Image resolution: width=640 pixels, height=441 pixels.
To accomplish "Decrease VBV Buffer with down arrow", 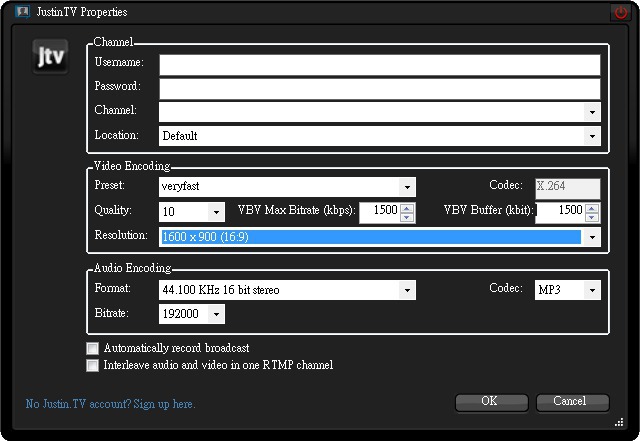I will pos(591,217).
